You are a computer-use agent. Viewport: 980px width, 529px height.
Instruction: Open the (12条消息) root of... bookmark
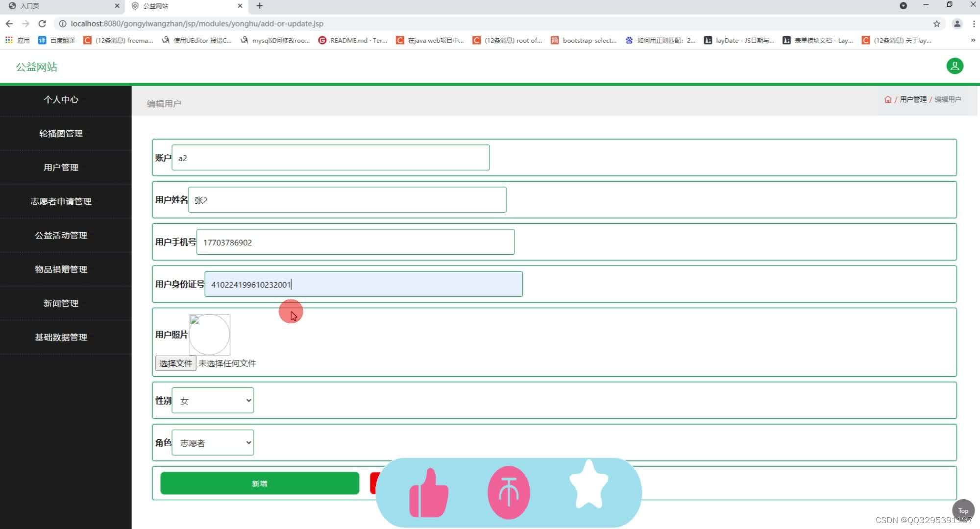coord(508,40)
